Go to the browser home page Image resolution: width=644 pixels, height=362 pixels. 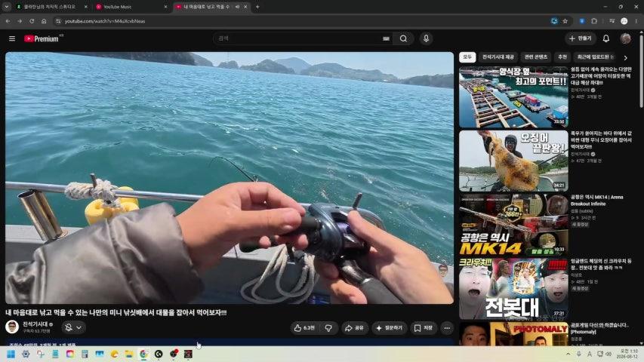[x=44, y=21]
